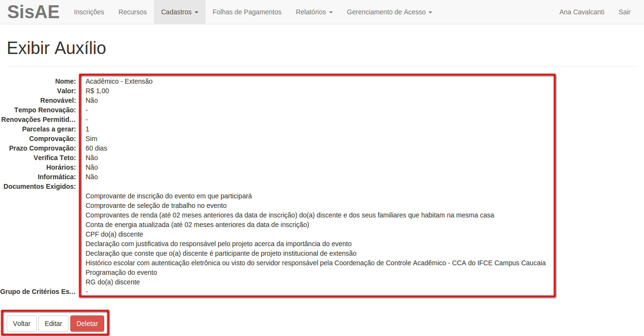644x336 pixels.
Task: Click the Voltar button
Action: [22, 324]
